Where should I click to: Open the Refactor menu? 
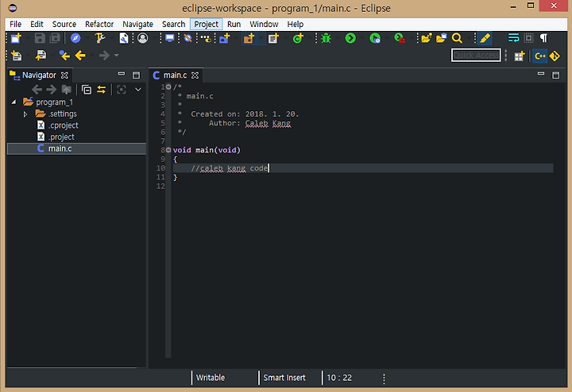click(x=99, y=24)
